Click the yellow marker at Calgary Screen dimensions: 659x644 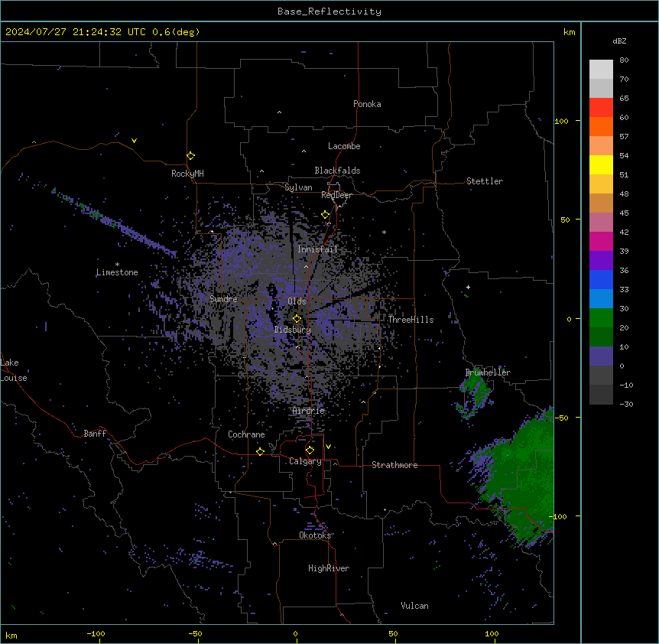(310, 450)
